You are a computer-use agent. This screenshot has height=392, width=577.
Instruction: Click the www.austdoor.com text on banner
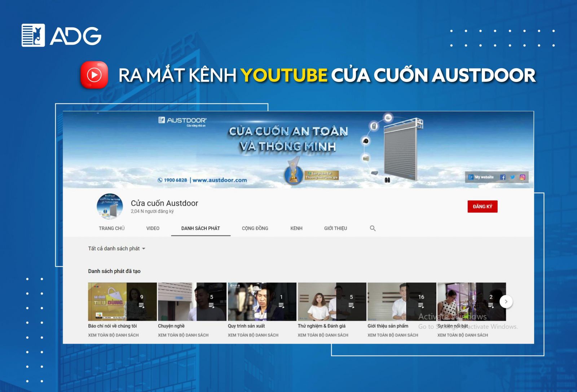point(220,180)
